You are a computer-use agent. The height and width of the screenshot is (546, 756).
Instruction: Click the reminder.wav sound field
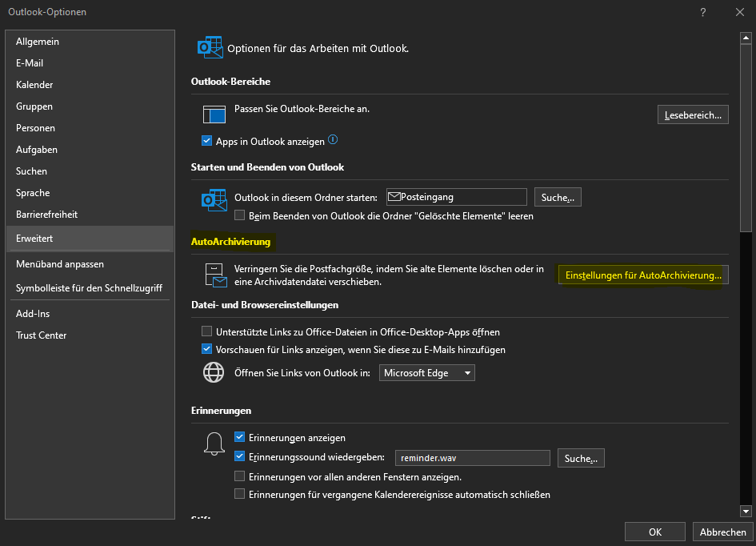click(x=473, y=458)
